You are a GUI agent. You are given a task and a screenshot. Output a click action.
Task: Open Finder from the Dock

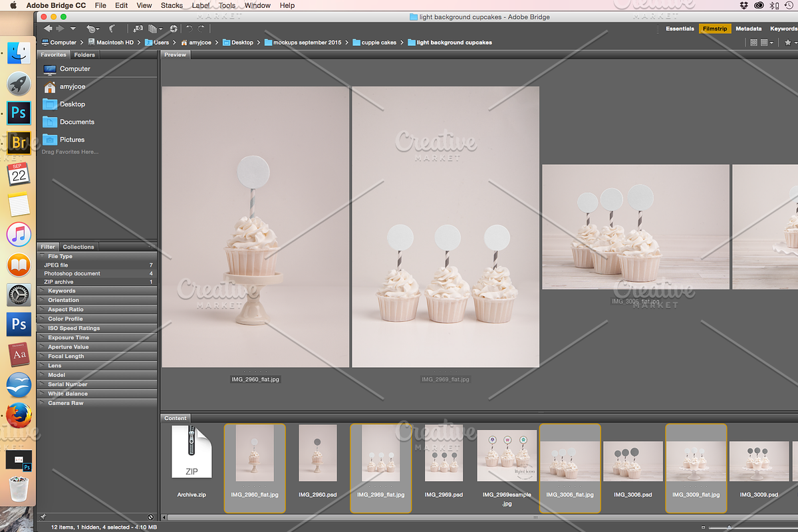tap(19, 53)
